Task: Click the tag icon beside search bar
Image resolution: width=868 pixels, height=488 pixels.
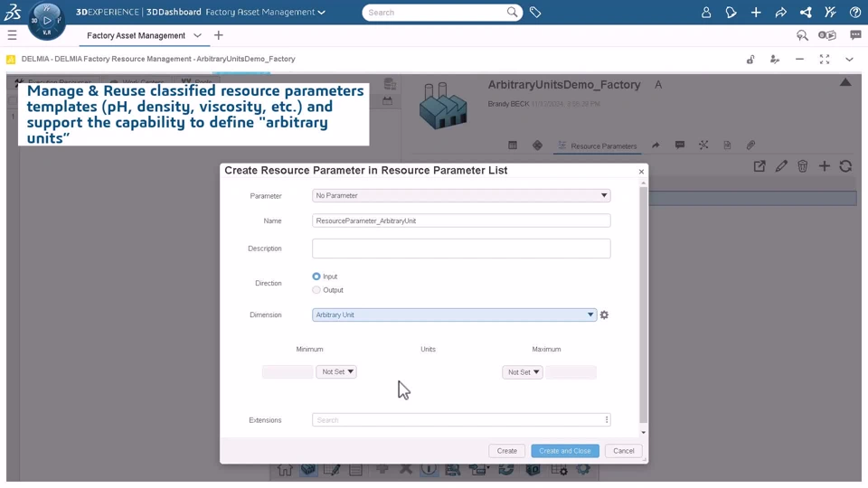Action: (x=534, y=12)
